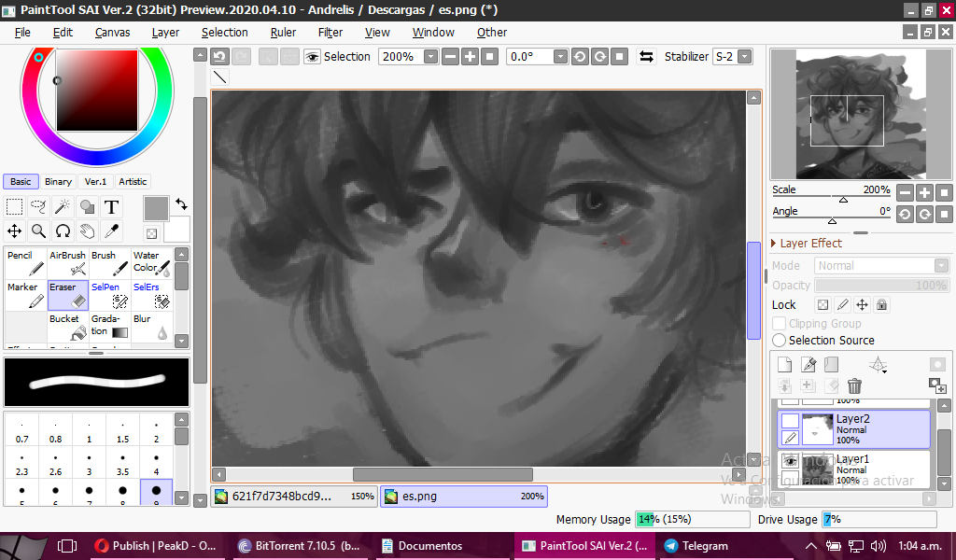The image size is (956, 560).
Task: Choose the Marker tool
Action: pos(25,295)
